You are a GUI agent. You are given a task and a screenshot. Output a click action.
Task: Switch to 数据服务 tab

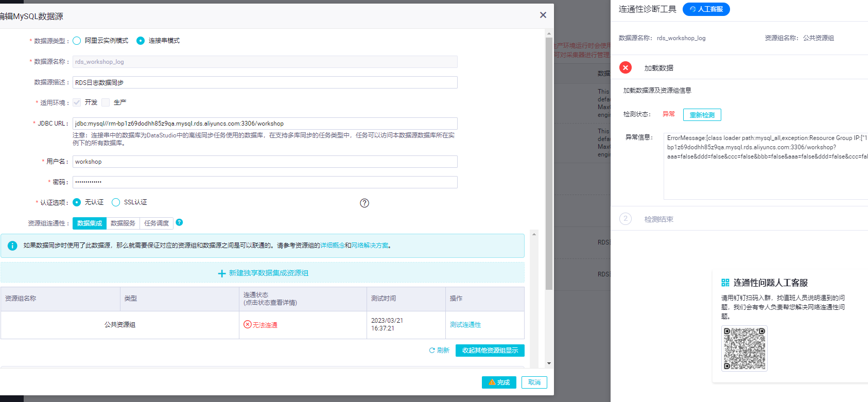click(x=123, y=223)
